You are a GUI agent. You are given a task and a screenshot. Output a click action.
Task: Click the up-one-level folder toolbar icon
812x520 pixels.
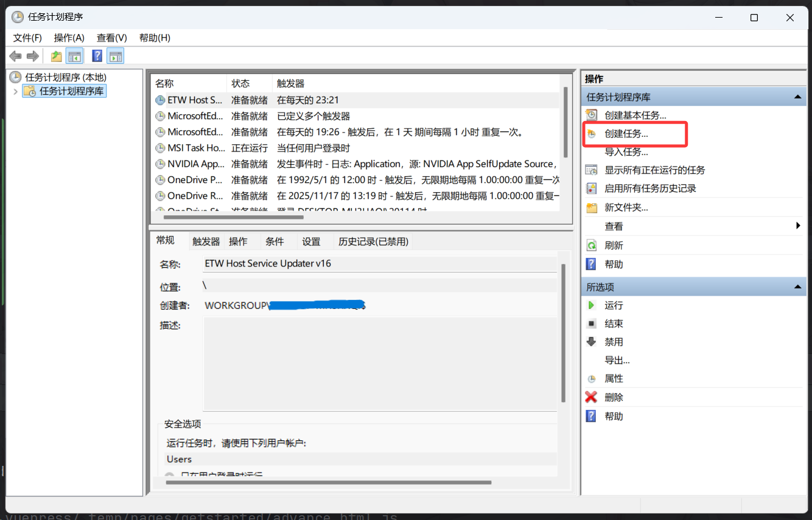click(56, 57)
